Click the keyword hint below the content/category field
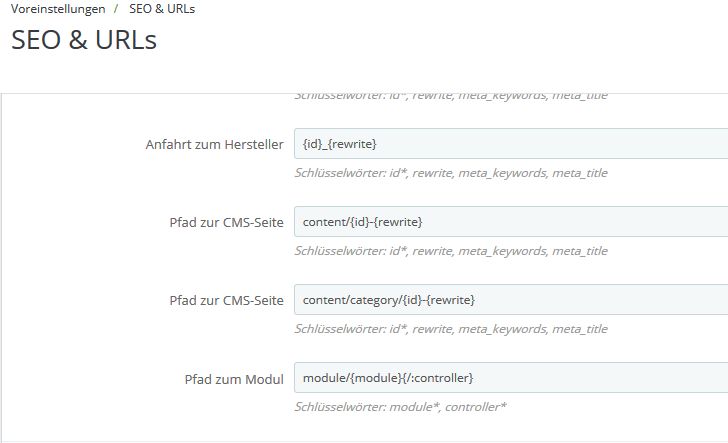This screenshot has width=728, height=443. coord(450,329)
